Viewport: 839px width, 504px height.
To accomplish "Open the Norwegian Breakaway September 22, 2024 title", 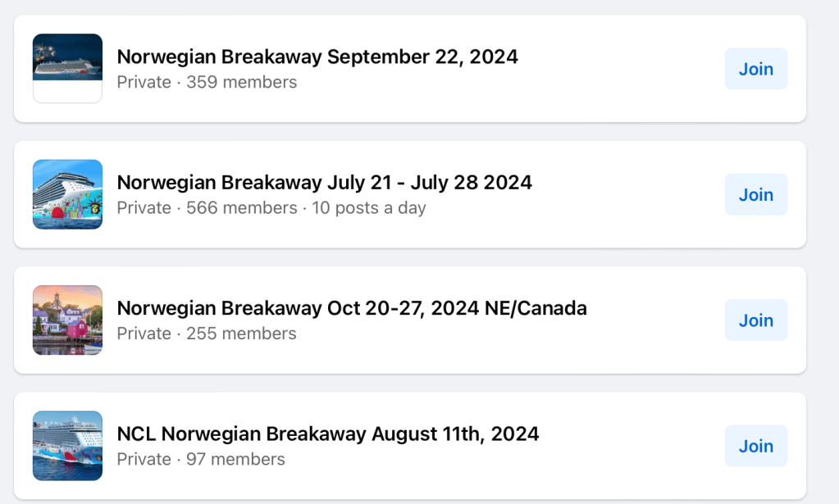I will click(317, 57).
